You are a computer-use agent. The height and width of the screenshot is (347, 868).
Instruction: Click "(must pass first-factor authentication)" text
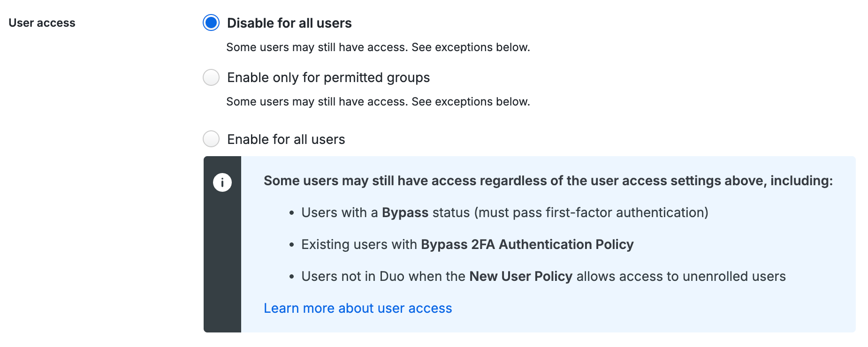point(592,212)
